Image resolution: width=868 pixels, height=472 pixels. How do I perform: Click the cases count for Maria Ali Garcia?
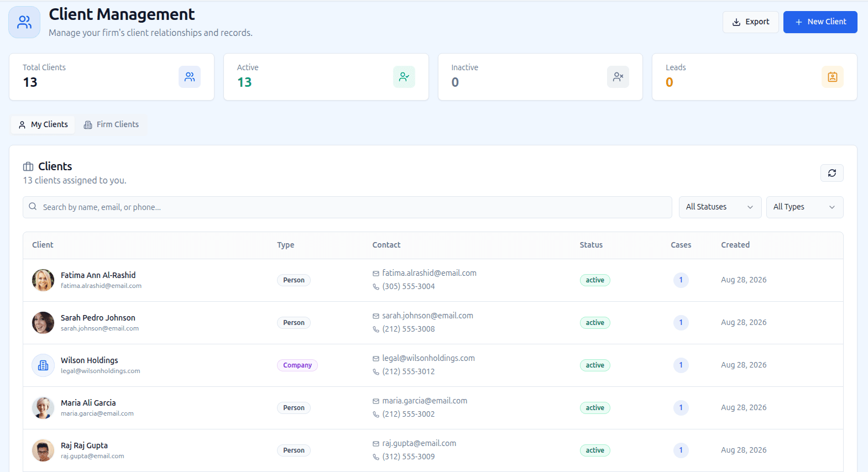point(681,408)
